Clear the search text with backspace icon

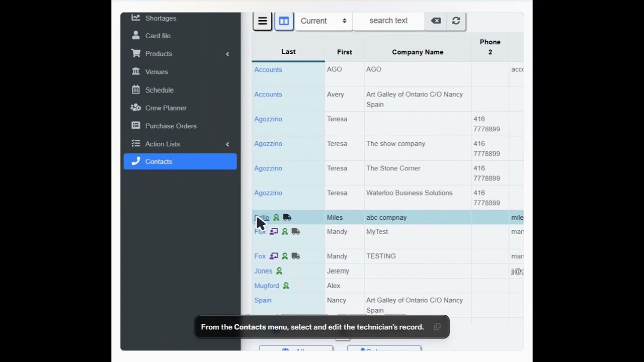pyautogui.click(x=436, y=21)
